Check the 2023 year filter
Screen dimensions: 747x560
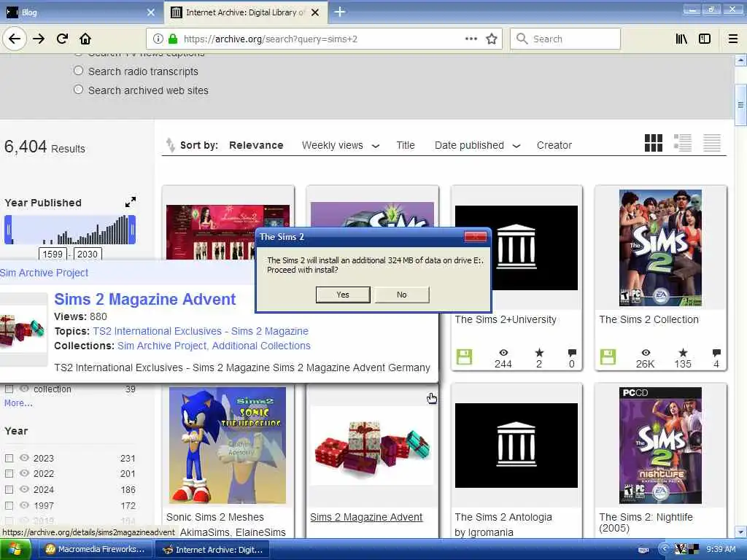tap(9, 458)
